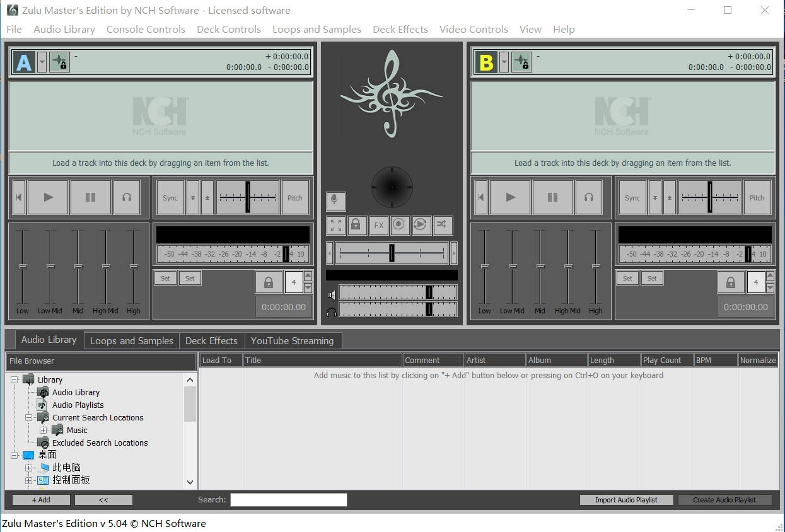Collapse the Library tree node
Image resolution: width=785 pixels, height=532 pixels.
pos(15,379)
